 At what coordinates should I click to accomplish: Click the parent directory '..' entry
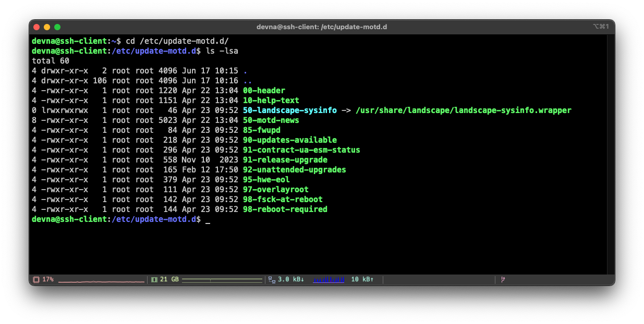point(248,81)
